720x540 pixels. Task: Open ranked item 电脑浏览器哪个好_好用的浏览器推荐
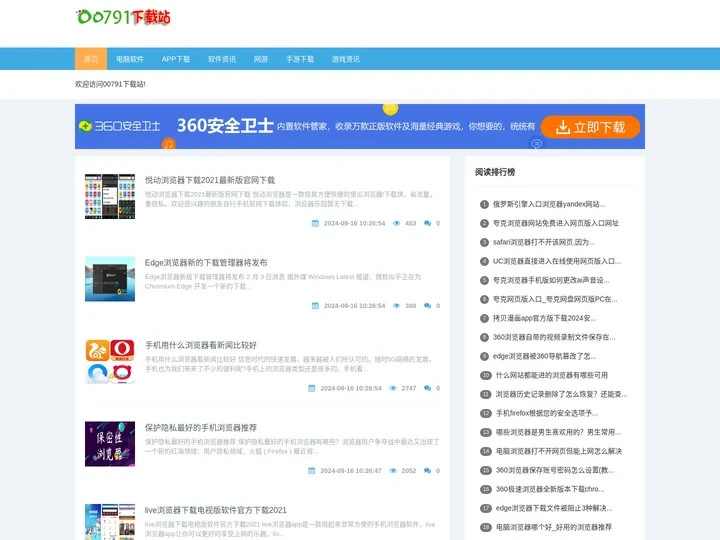coord(554,527)
